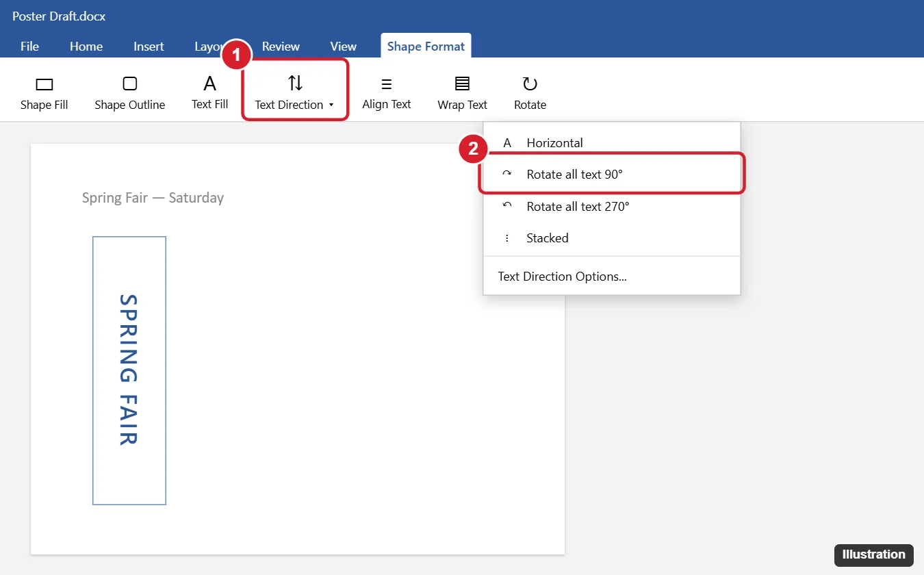Expand the Text Direction dropdown arrow
Screen dimensions: 924x575
click(x=331, y=105)
